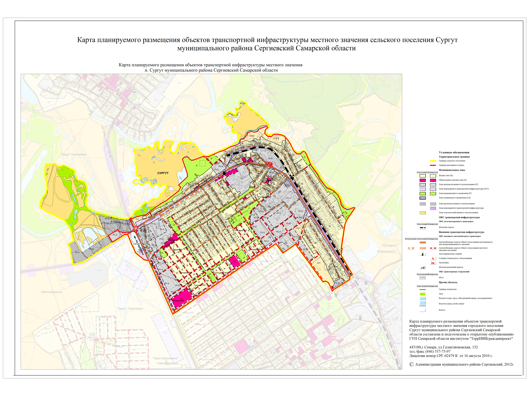Click 'ОКС транспортных сооружений' subheading
532x396 pixels.
(454, 272)
